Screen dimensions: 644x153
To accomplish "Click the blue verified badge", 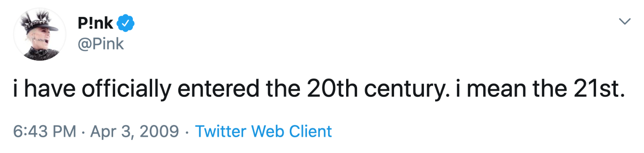I will pos(126,23).
